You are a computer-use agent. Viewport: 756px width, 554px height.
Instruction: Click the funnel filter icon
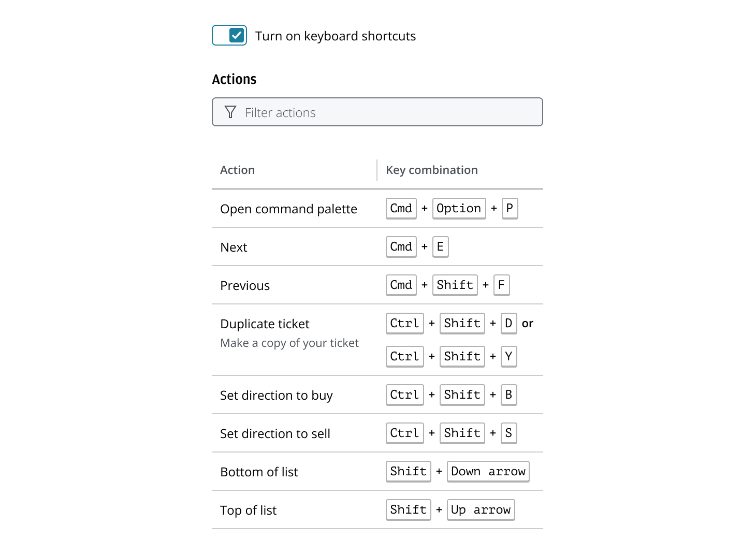230,112
